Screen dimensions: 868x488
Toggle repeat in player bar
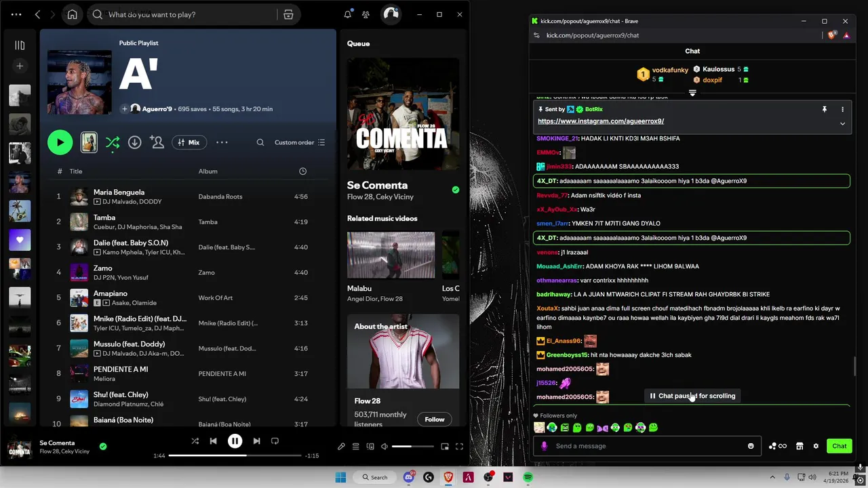click(275, 441)
